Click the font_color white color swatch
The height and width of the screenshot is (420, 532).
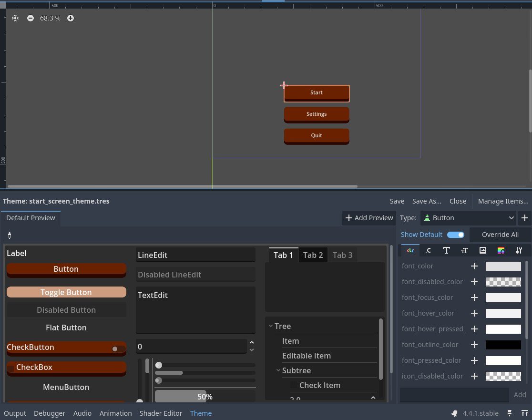[503, 266]
